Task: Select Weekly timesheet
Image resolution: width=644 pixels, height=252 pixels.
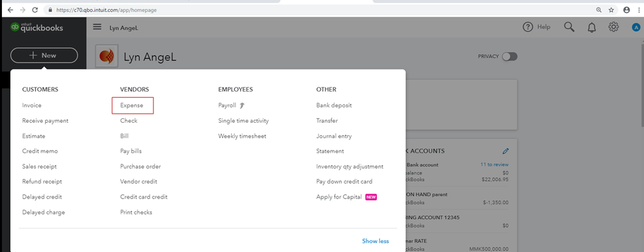Action: pos(242,136)
